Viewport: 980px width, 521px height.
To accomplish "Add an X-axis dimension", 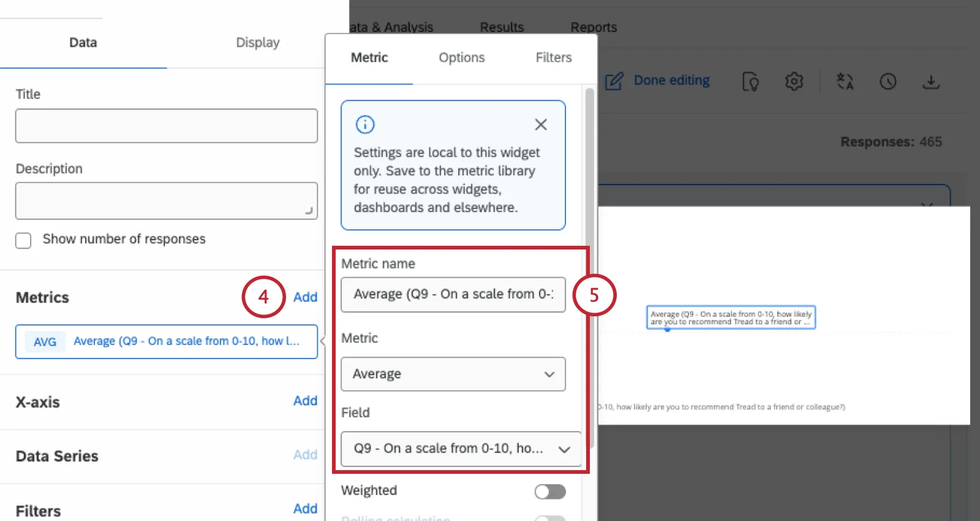I will [x=305, y=401].
